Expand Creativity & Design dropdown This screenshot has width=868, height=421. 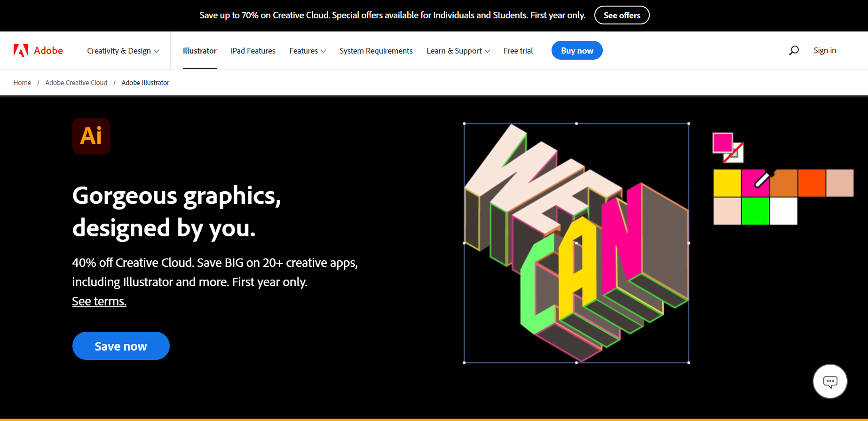[123, 51]
